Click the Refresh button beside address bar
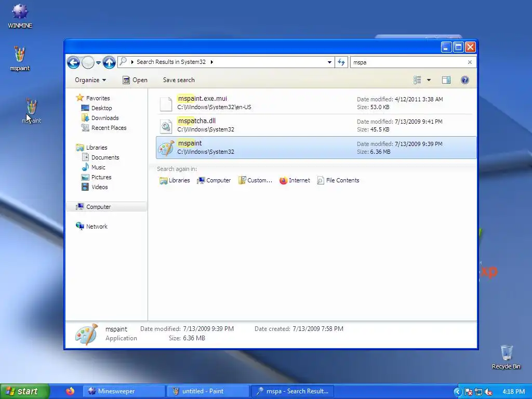This screenshot has height=399, width=532. point(341,62)
